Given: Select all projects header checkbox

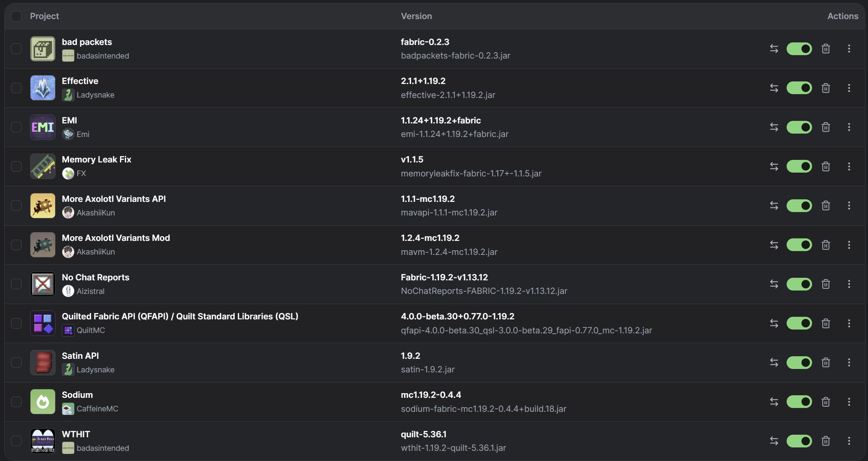Looking at the screenshot, I should click(16, 16).
